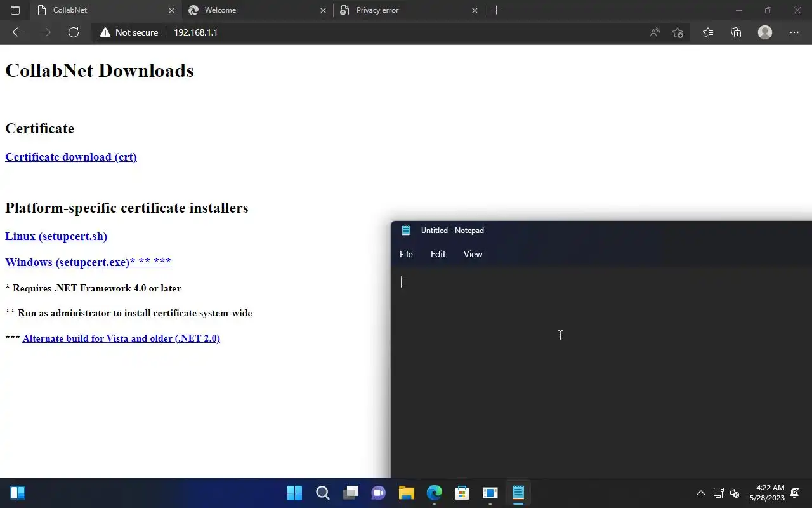The width and height of the screenshot is (812, 508).
Task: Click Certificate download (crt) link
Action: [71, 157]
